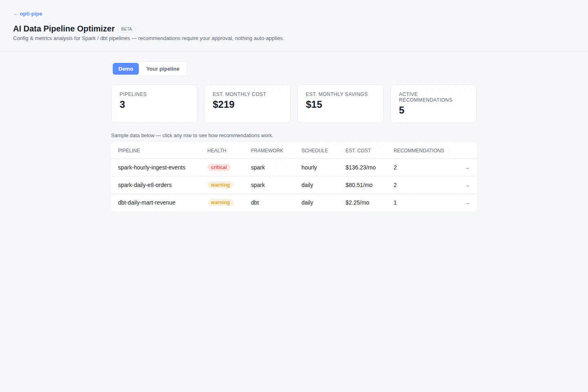Click the FRAMEWORK column header
Screen dimensions: 588x392
pos(267,151)
